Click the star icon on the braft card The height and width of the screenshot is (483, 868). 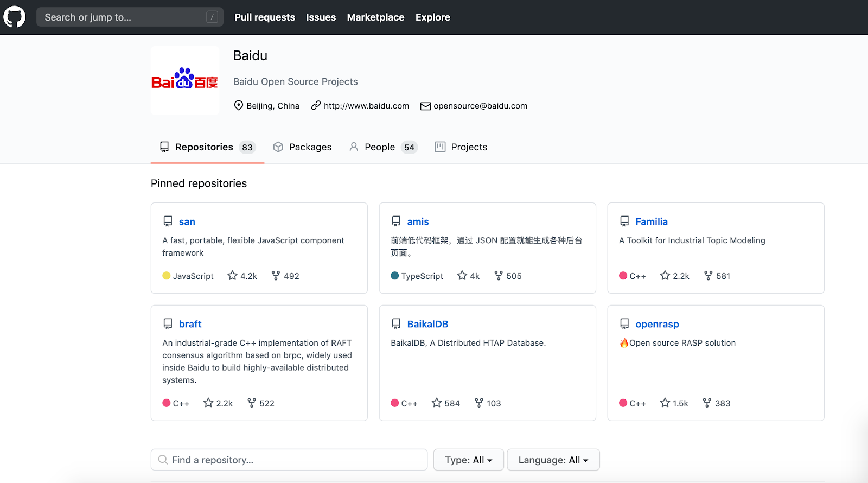coord(208,403)
